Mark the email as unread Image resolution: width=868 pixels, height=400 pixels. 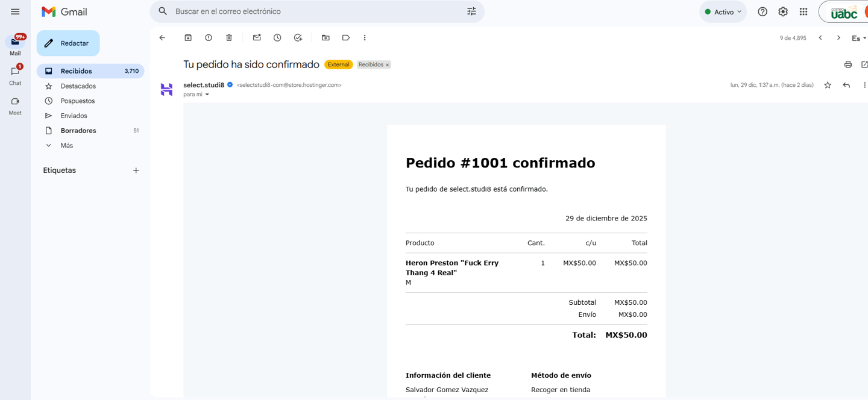click(257, 38)
